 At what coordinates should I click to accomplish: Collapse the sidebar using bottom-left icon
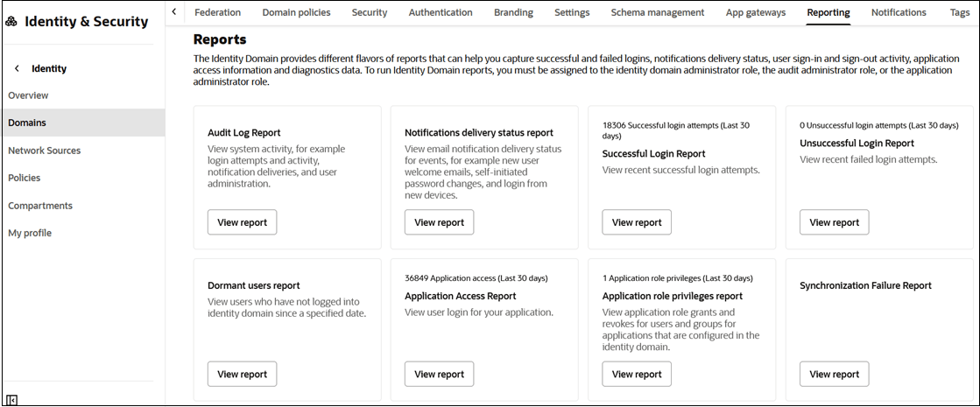coord(11,400)
